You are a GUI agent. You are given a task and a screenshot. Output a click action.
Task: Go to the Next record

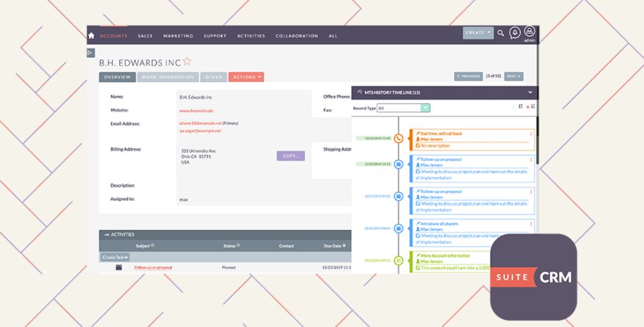pos(514,77)
